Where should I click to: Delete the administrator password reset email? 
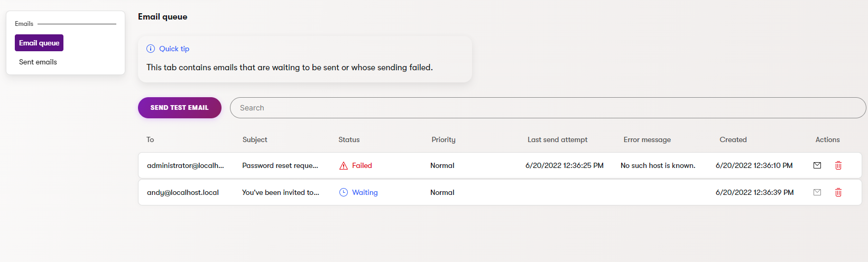(x=838, y=165)
